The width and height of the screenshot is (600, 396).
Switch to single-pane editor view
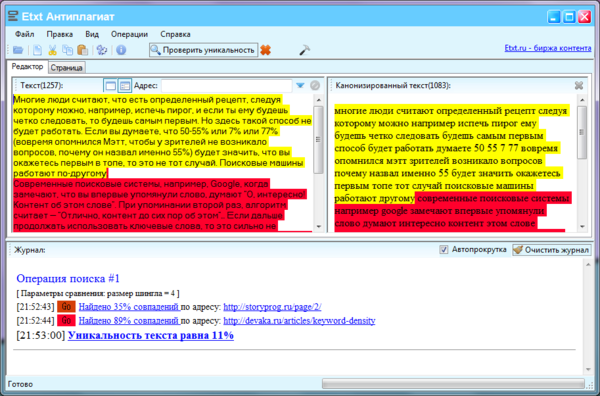pos(110,85)
